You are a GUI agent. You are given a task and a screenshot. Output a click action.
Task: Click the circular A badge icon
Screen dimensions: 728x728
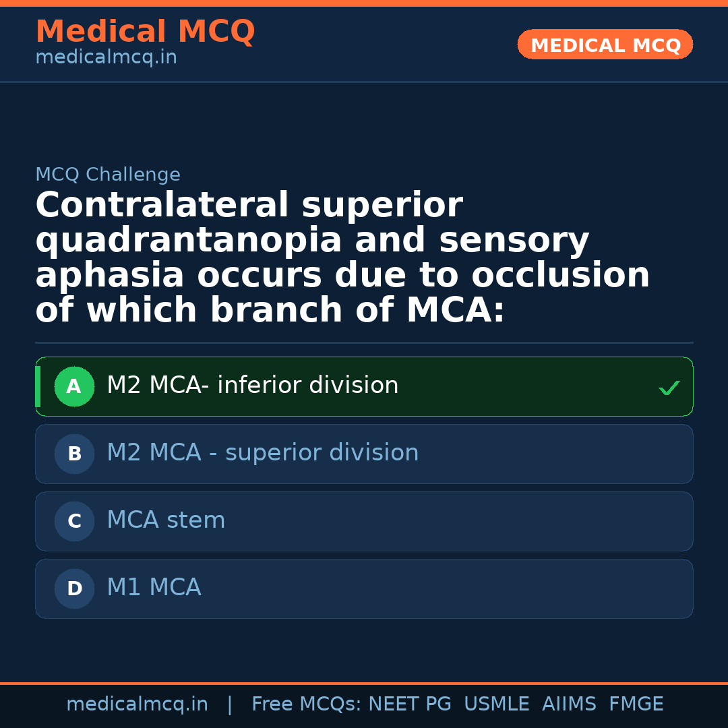tap(74, 386)
